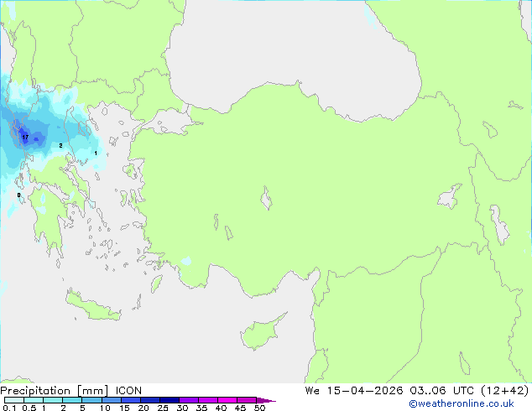Viewport: 532px width, 411px height.
Task: Click the legend scale value '35'
Action: 201,408
